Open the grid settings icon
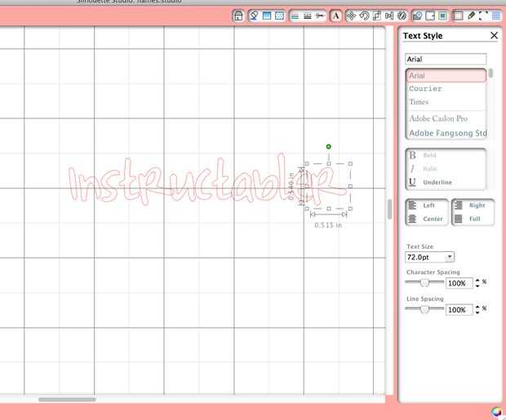The height and width of the screenshot is (420, 506). 496,15
